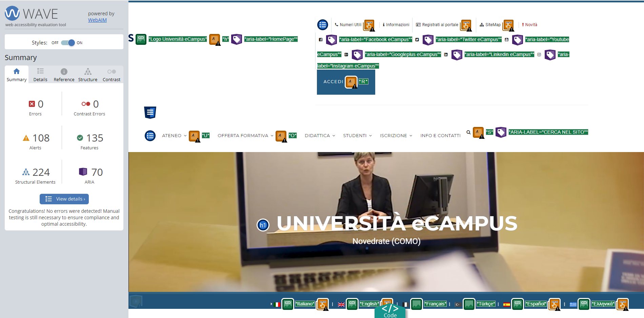Click the hero video of the speaker
The image size is (644, 318).
386,222
